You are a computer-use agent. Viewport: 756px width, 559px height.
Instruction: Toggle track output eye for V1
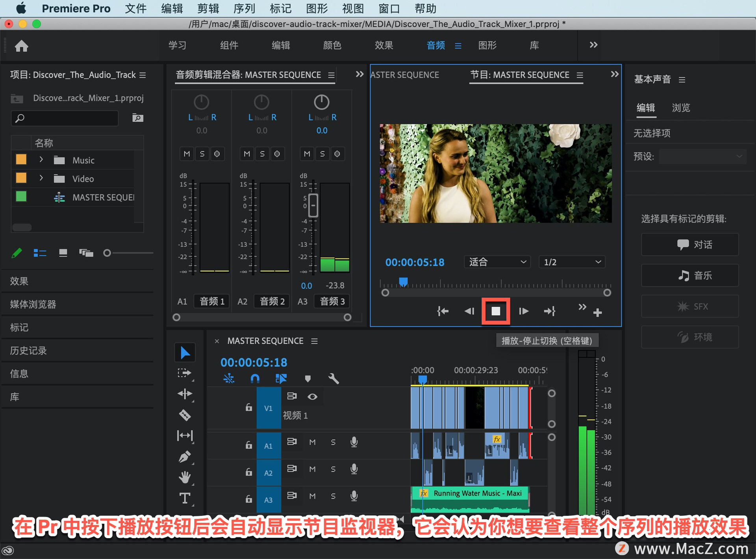pyautogui.click(x=312, y=396)
